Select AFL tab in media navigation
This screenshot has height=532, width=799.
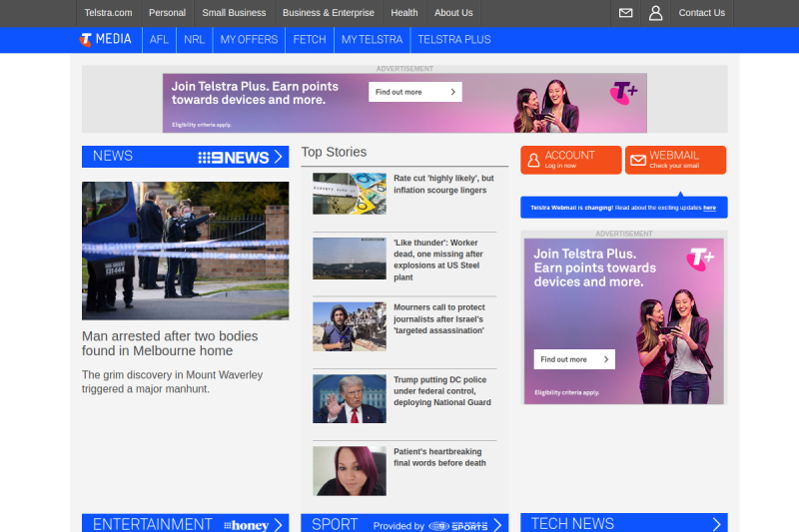[x=159, y=40]
